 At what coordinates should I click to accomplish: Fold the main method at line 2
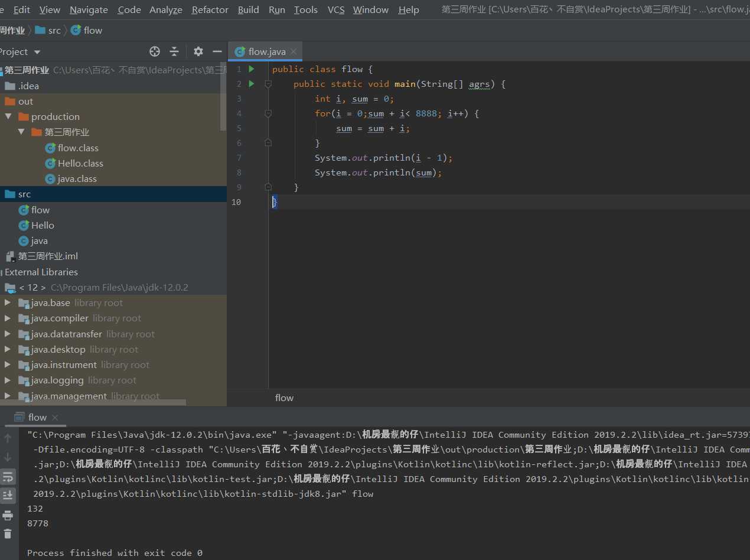tap(268, 84)
